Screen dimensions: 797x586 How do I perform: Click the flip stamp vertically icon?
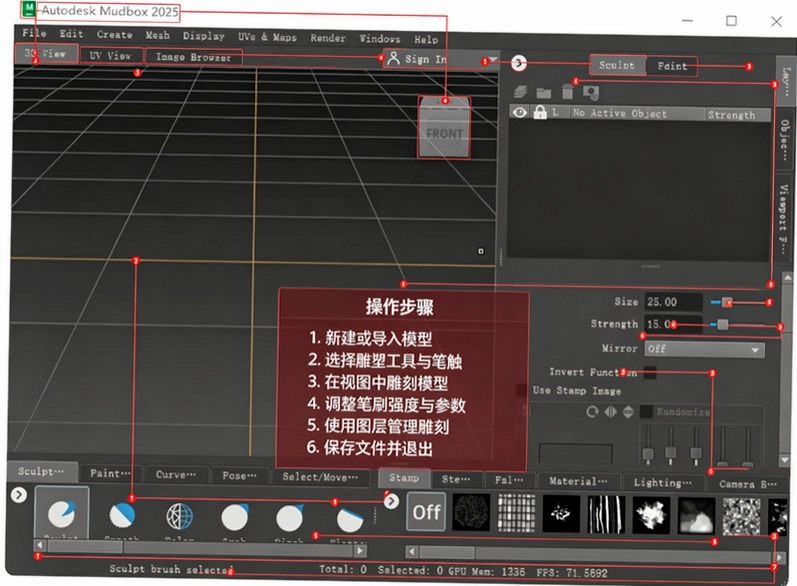pos(628,412)
